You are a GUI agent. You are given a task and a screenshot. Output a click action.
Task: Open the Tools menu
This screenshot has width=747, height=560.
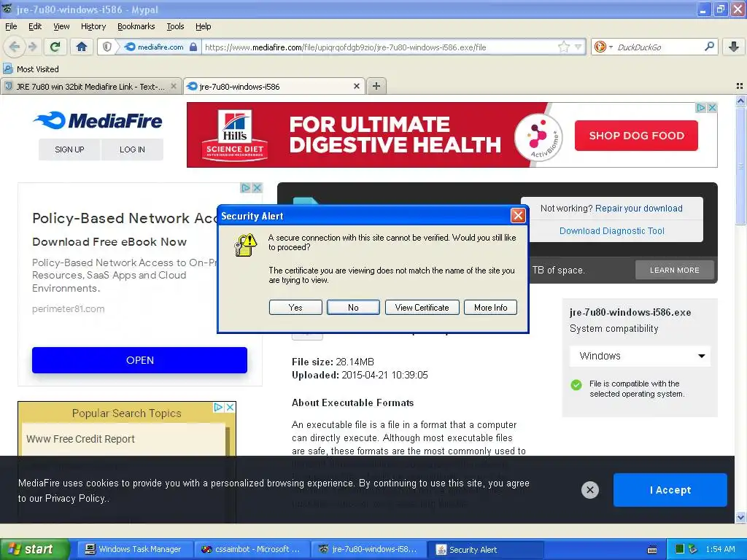175,26
